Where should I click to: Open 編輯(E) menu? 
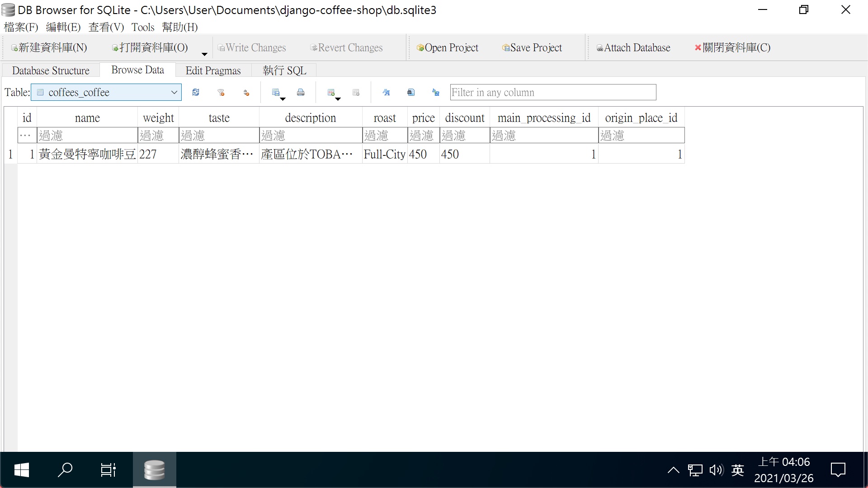click(x=62, y=28)
